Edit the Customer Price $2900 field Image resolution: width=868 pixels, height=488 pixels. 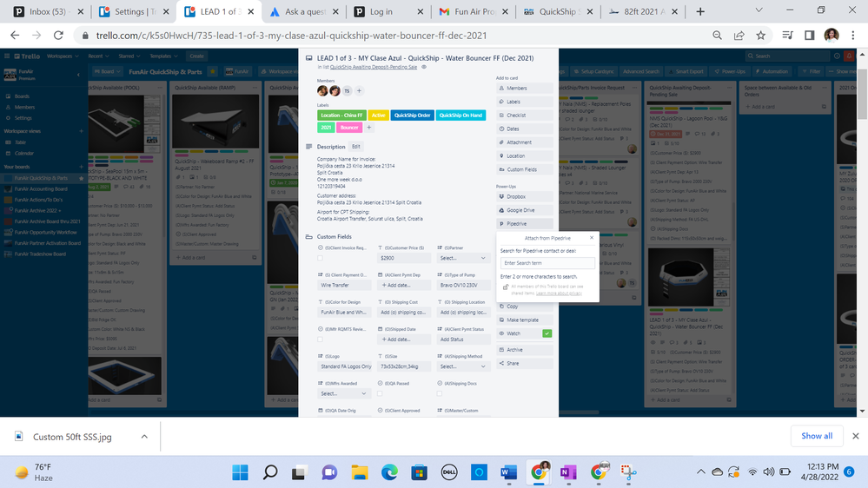pos(403,258)
